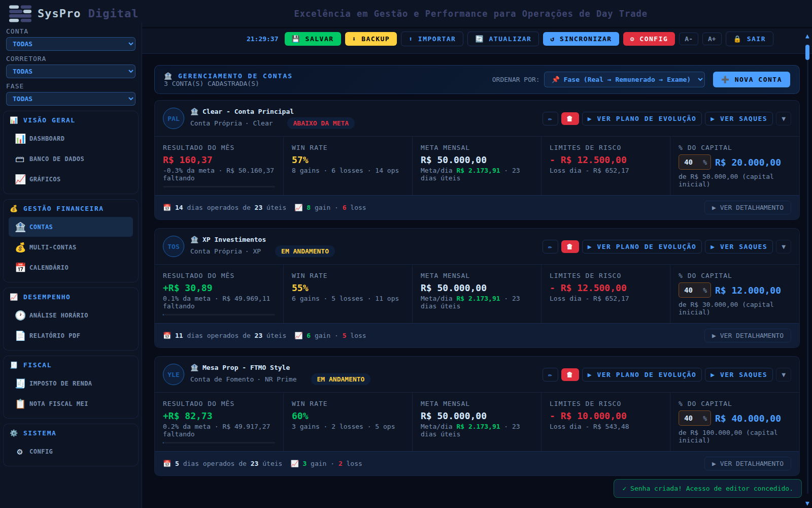Click the PAL avatar circle
Image resolution: width=812 pixels, height=508 pixels.
tap(174, 119)
